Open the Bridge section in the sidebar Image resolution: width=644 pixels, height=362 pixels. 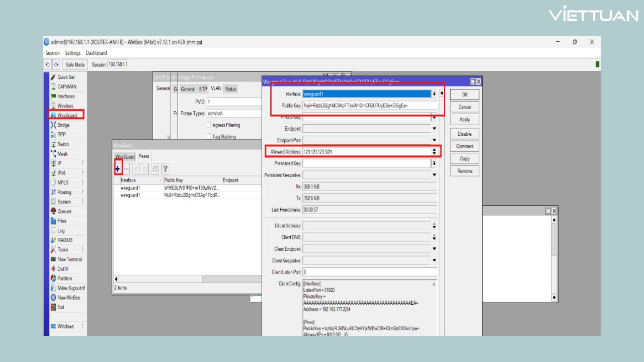click(x=63, y=125)
